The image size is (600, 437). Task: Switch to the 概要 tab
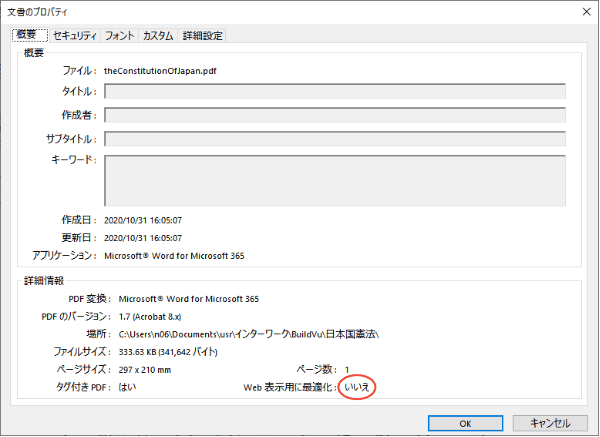click(x=29, y=35)
